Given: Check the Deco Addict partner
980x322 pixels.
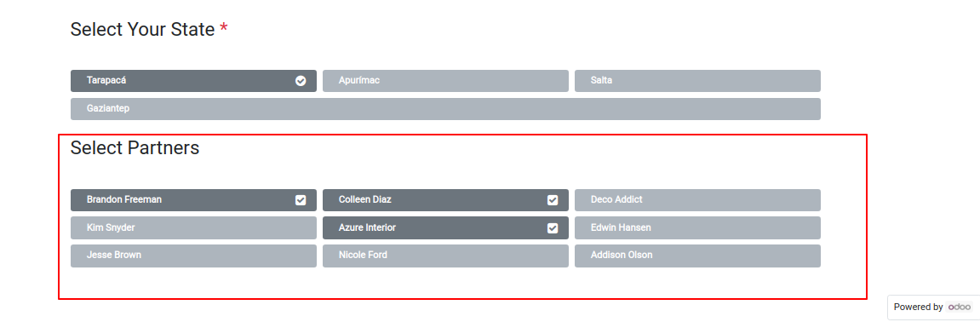Looking at the screenshot, I should [x=697, y=200].
